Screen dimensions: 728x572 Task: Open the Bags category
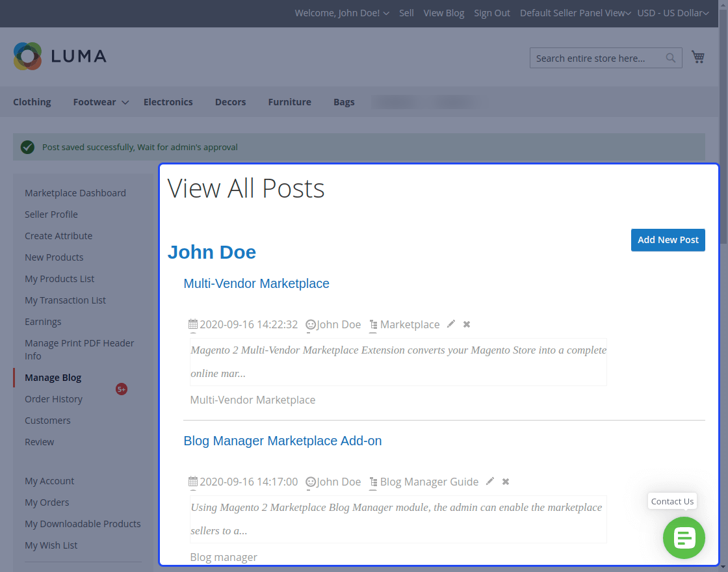344,101
